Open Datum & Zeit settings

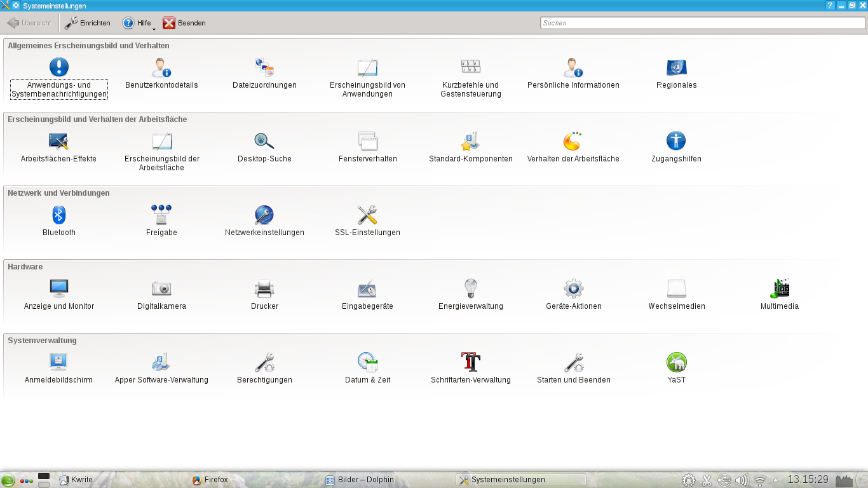coord(367,363)
